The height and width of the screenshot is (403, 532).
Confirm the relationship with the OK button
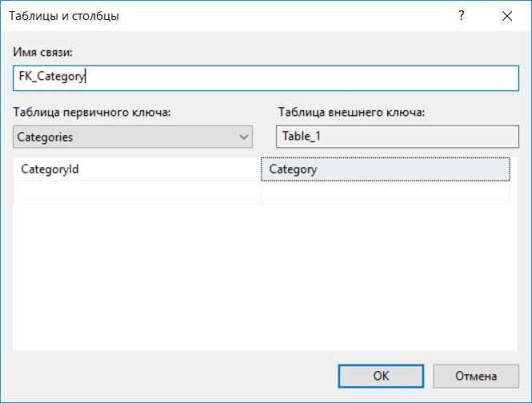pos(381,376)
